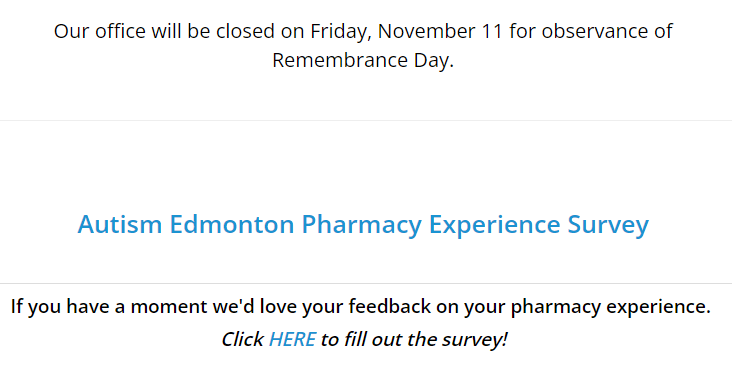
Task: Click the word feedback in the bold sentence
Action: tap(389, 306)
